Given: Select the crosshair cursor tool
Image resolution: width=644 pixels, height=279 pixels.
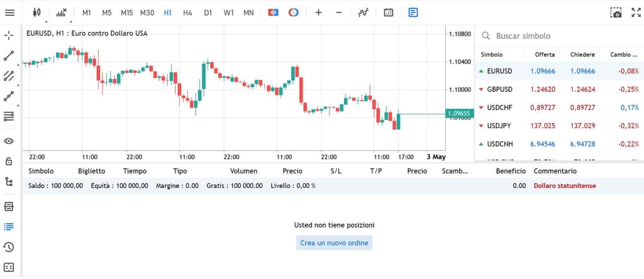Looking at the screenshot, I should (x=9, y=35).
